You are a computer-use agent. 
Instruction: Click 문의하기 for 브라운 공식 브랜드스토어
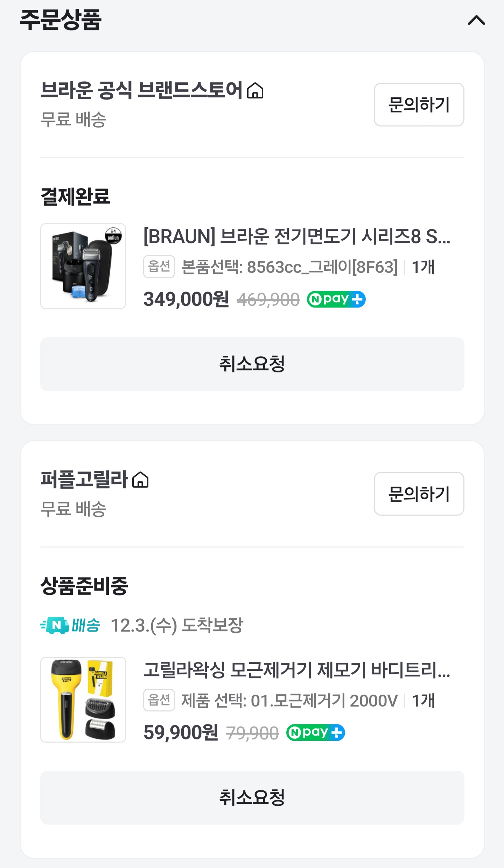coord(419,105)
